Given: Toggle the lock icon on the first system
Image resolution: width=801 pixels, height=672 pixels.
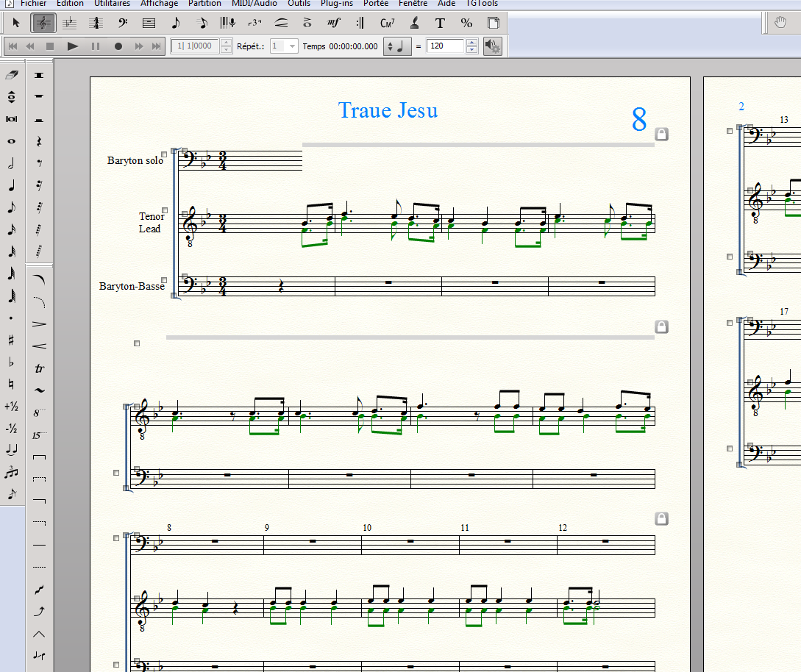Looking at the screenshot, I should (661, 134).
